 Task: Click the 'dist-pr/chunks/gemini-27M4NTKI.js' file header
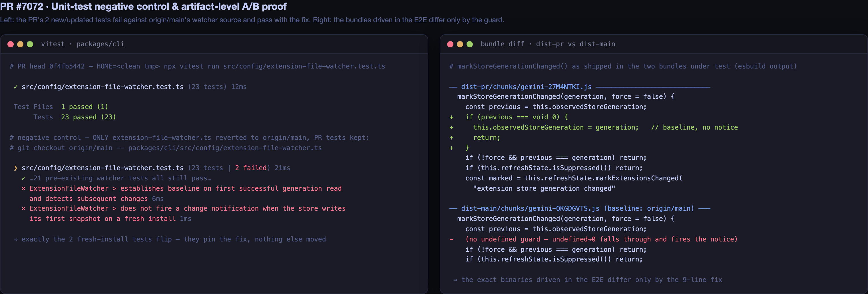[x=526, y=87]
